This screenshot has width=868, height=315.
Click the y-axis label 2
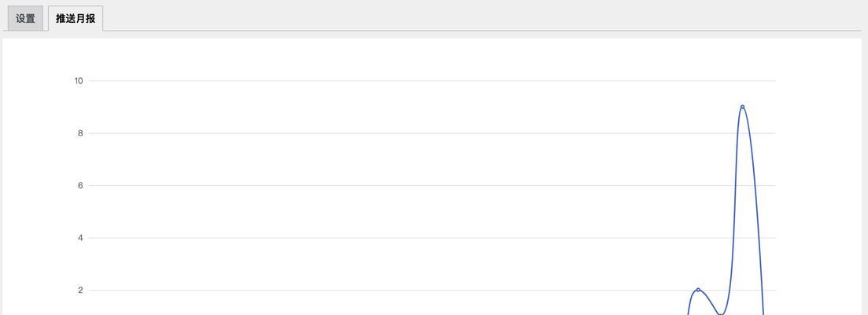click(81, 290)
